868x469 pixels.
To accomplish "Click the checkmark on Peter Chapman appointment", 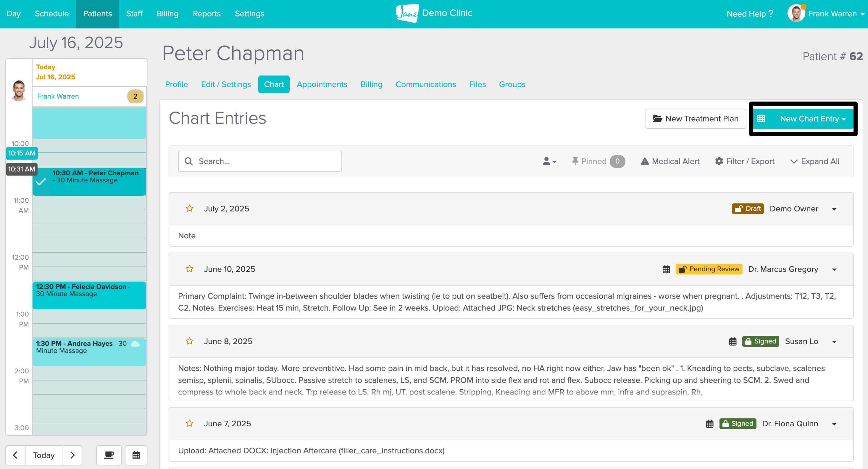I will tap(41, 182).
